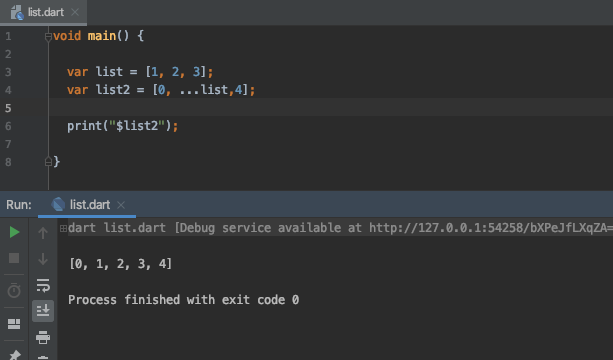The width and height of the screenshot is (613, 360).
Task: Print the console output
Action: (x=43, y=337)
